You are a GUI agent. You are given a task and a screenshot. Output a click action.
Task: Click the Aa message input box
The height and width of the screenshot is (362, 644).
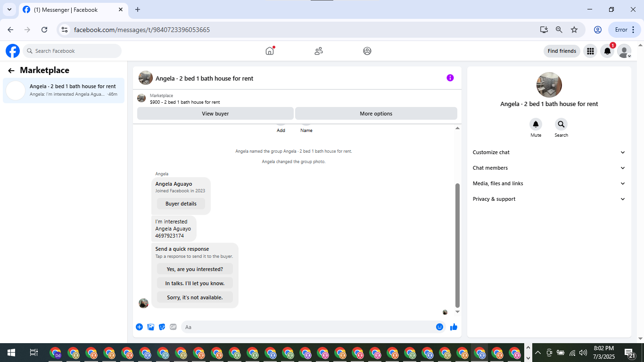[x=307, y=327]
